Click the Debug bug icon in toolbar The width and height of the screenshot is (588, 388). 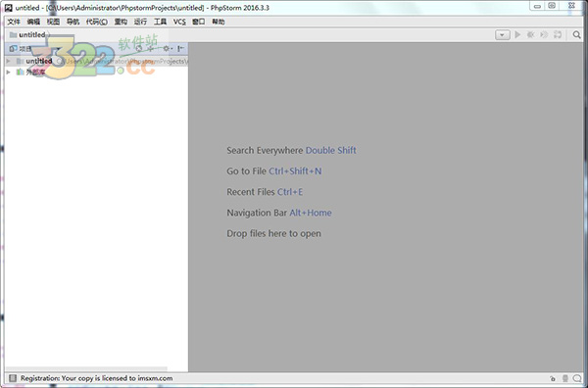click(530, 35)
